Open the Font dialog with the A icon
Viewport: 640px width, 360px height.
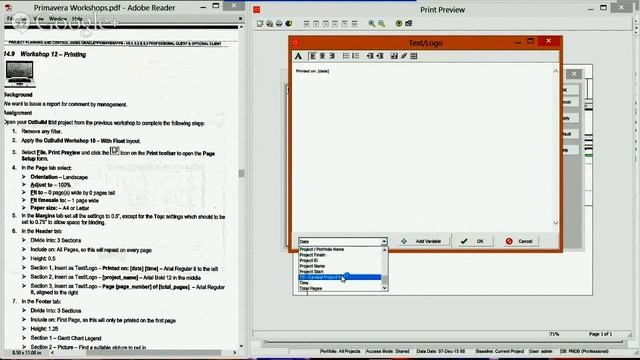(x=298, y=56)
